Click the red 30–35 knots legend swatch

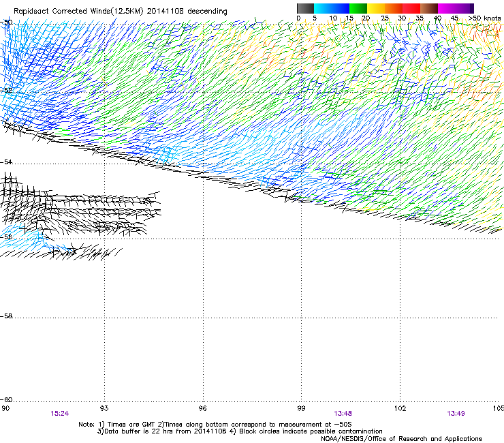411,8
